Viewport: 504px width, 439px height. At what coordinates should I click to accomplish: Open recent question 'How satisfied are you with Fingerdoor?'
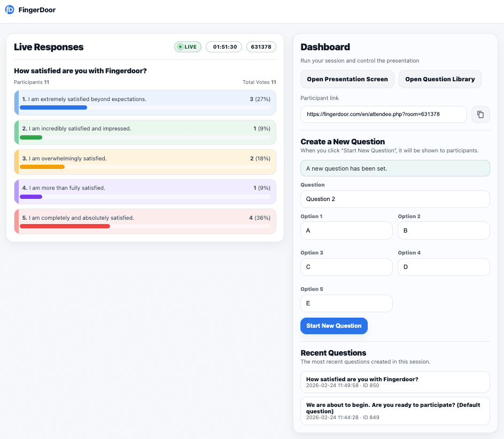pyautogui.click(x=394, y=382)
